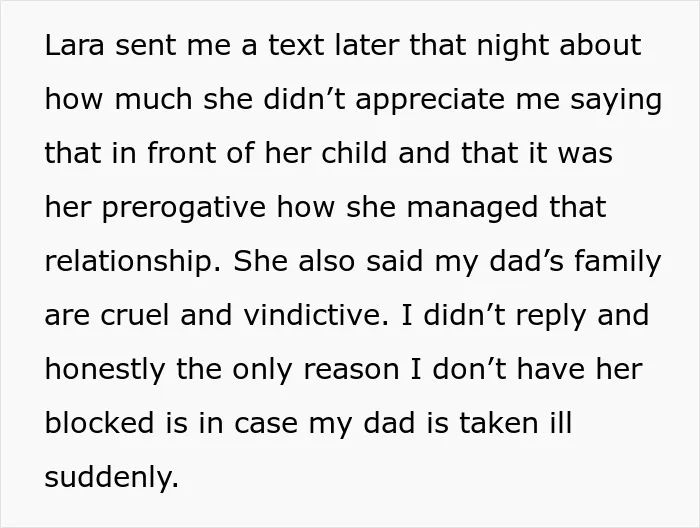Image resolution: width=700 pixels, height=528 pixels.
Task: Click the word "blocked"
Action: [x=99, y=423]
